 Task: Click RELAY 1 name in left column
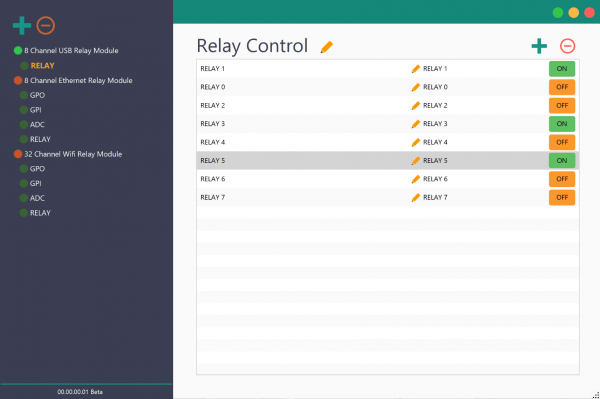[212, 68]
